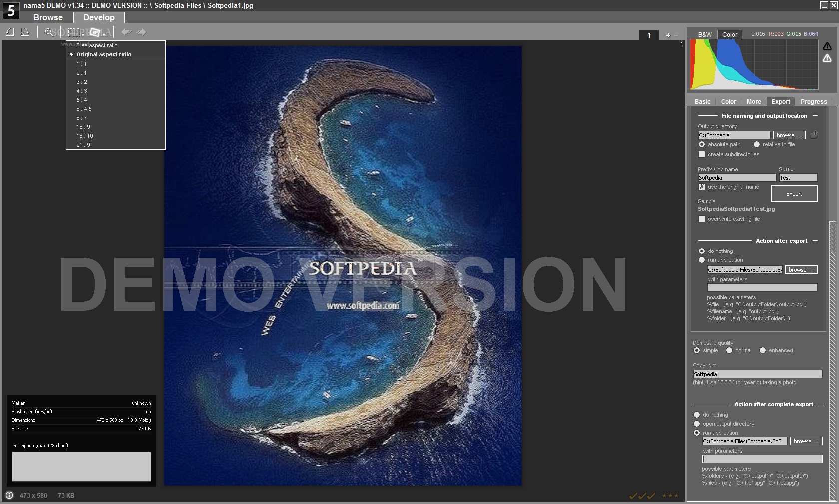
Task: Browse application under Action after export
Action: 801,270
